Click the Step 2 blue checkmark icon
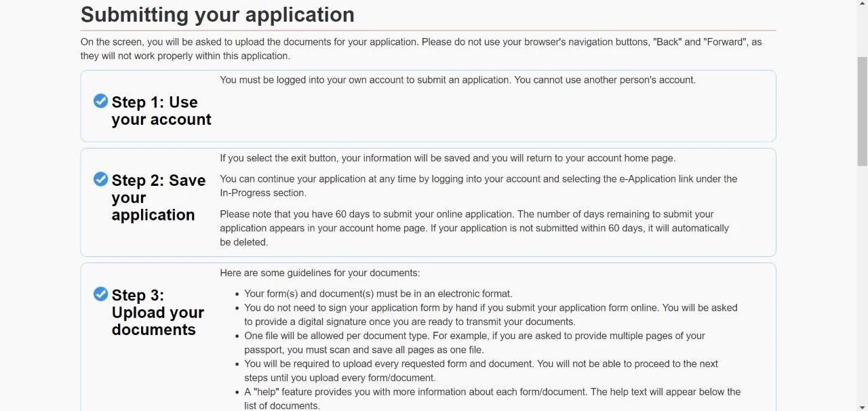Viewport: 868px width, 411px height. [x=100, y=179]
